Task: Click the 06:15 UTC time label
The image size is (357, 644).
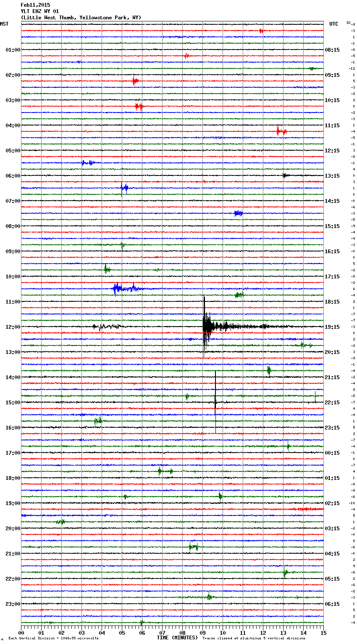Action: coord(332,604)
